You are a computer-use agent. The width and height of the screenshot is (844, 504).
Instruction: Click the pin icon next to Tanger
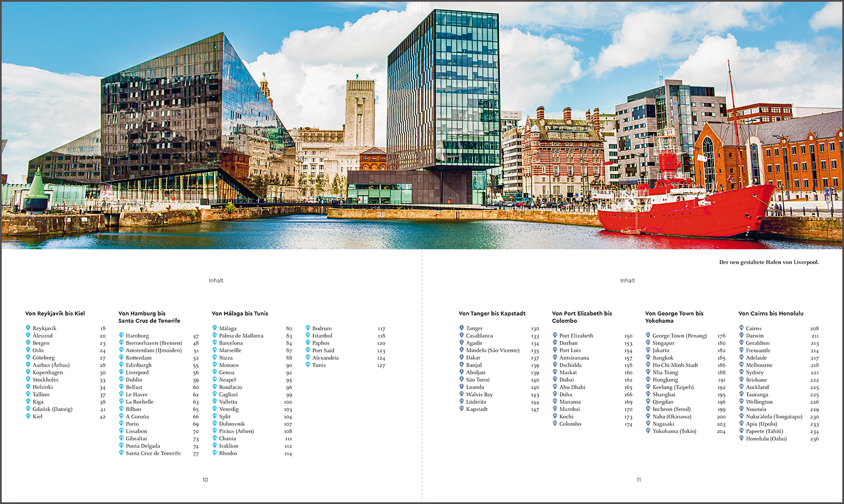point(461,328)
